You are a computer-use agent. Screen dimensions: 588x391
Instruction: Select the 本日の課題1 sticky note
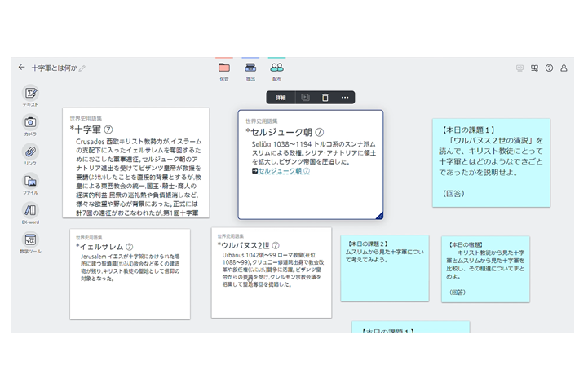491,163
